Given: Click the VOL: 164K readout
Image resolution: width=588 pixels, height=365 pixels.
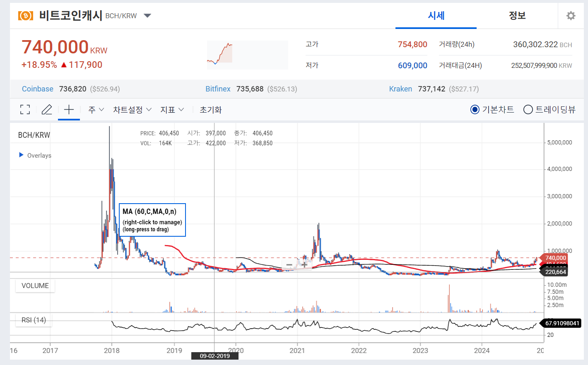Looking at the screenshot, I should pyautogui.click(x=156, y=143).
